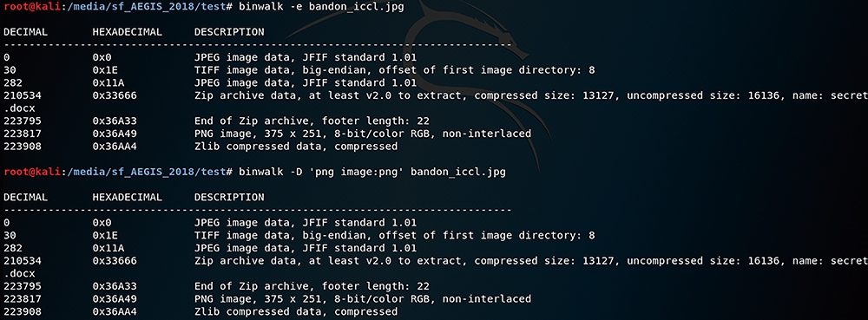Image resolution: width=868 pixels, height=320 pixels.
Task: Click the first root@kali prompt
Action: tap(31, 7)
